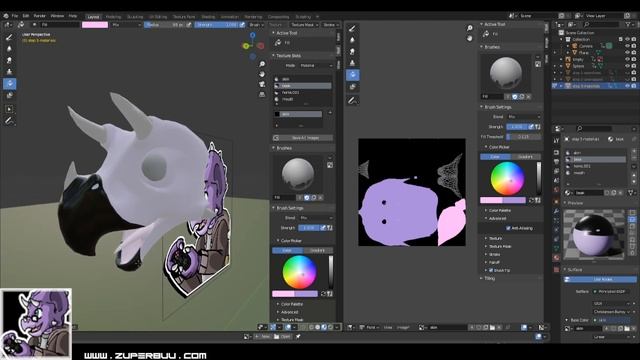The image size is (640, 360).
Task: Toggle camera view icon in the 3D viewport
Action: [x=262, y=84]
